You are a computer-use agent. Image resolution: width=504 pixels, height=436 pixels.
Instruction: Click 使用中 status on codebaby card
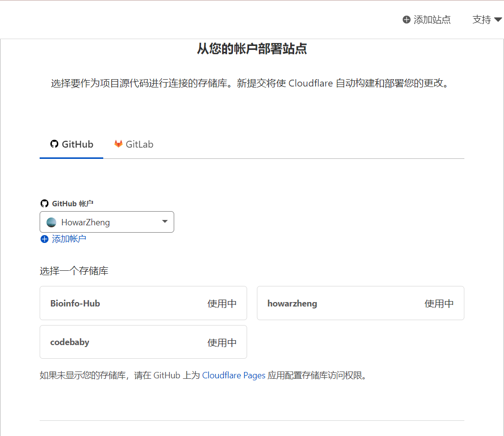tap(222, 343)
